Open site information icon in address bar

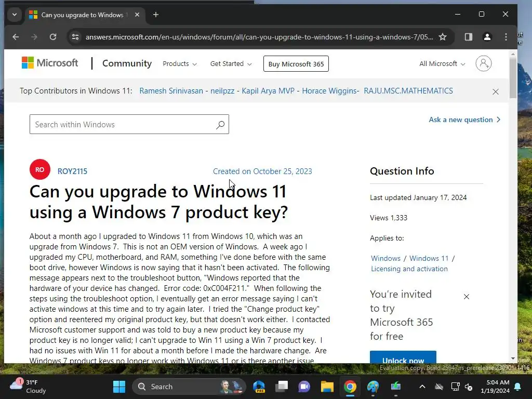[75, 37]
